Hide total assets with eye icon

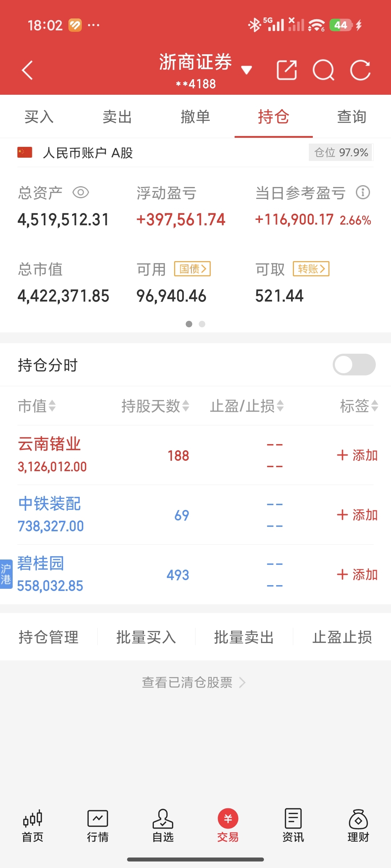(81, 192)
